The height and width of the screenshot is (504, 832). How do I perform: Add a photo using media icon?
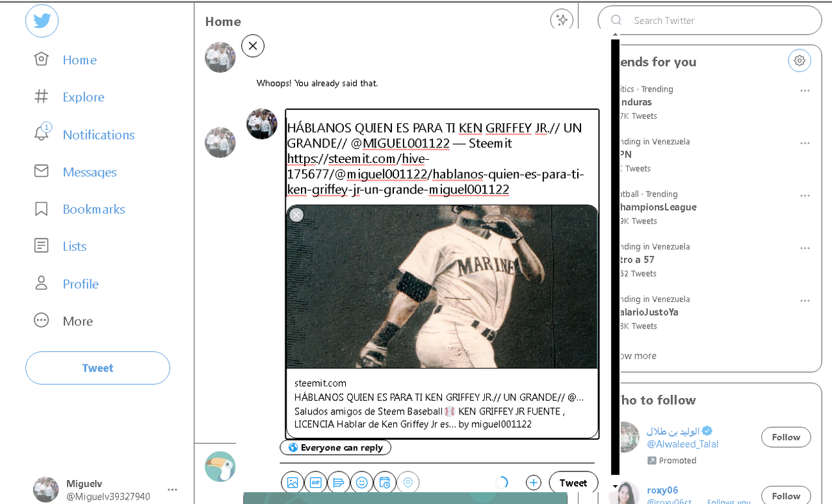click(x=292, y=483)
